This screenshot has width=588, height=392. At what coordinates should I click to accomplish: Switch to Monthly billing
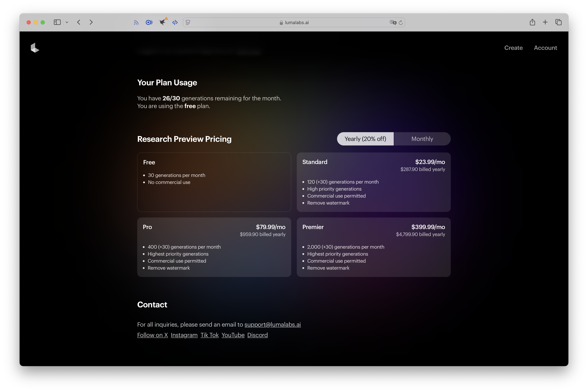coord(422,139)
